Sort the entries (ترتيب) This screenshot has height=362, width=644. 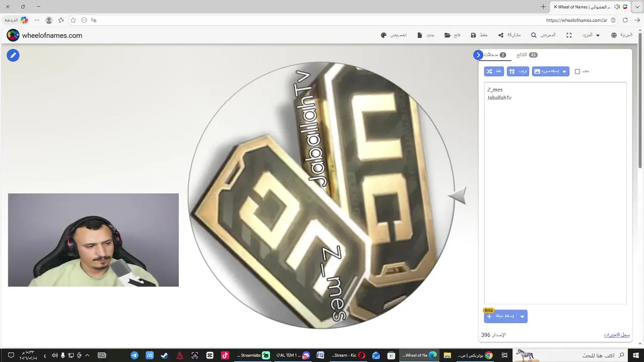[518, 71]
